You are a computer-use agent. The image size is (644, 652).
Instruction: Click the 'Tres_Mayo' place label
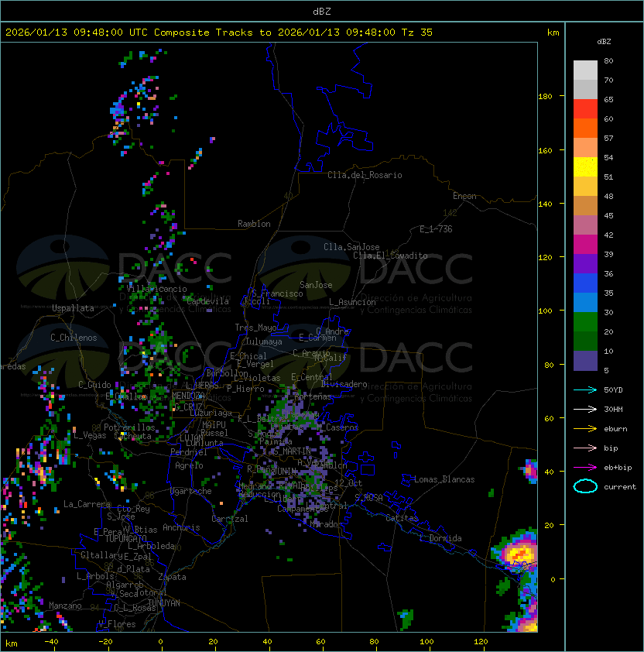(x=255, y=328)
